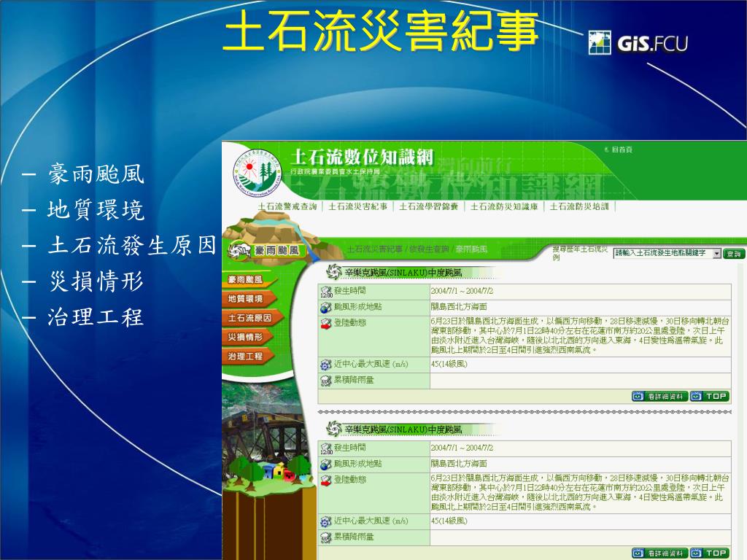Click the gear icon beside first 近中心最大風速
747x560 pixels.
[326, 365]
